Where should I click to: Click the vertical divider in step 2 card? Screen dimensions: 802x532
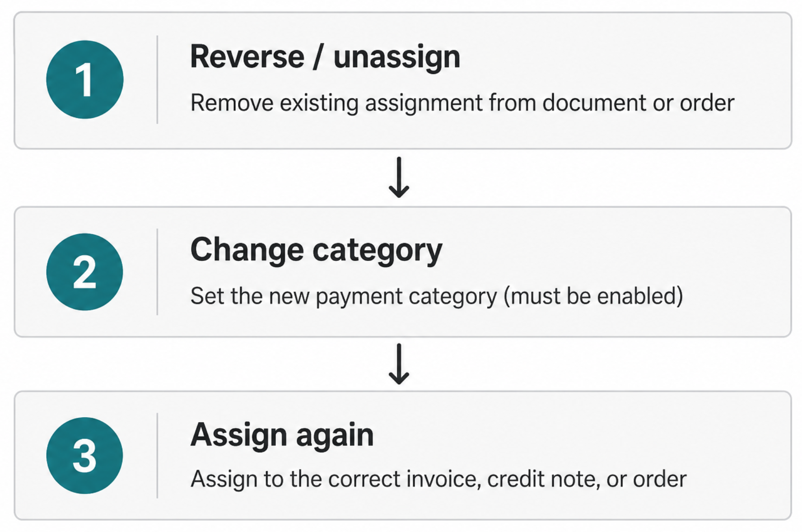(x=157, y=272)
